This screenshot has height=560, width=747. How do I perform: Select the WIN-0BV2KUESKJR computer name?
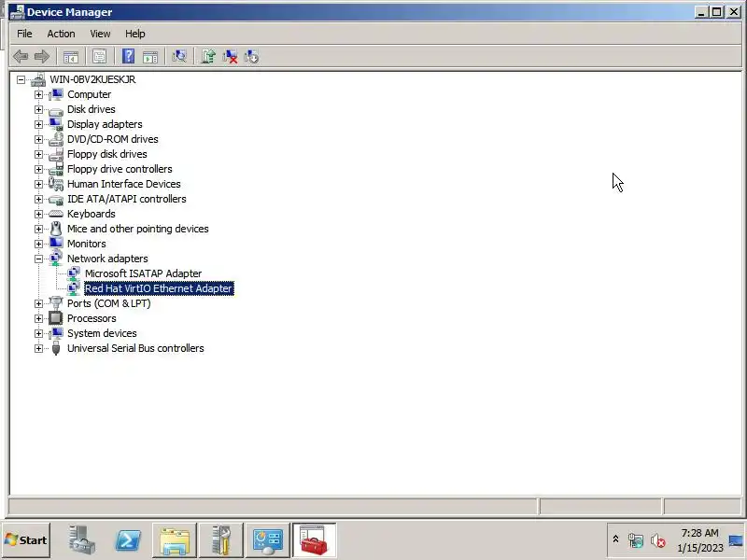tap(92, 79)
